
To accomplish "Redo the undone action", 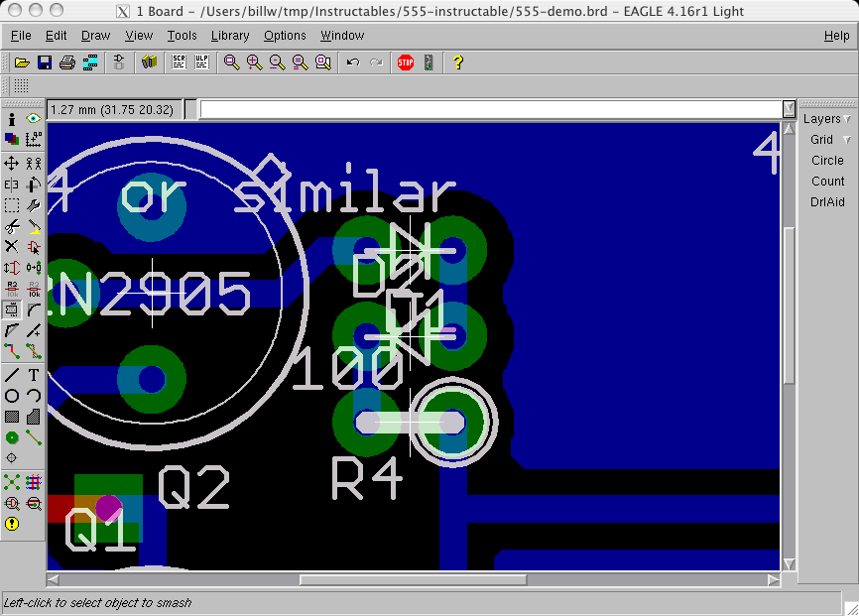I will [x=376, y=62].
